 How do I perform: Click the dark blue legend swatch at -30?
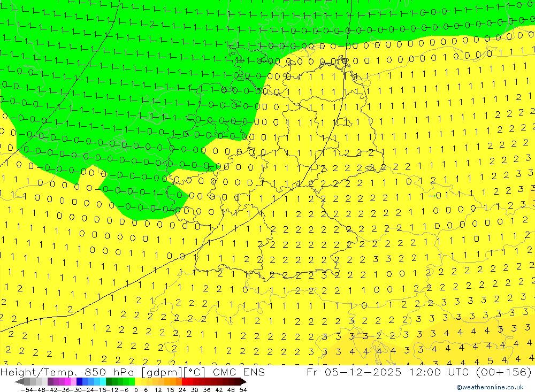click(79, 381)
